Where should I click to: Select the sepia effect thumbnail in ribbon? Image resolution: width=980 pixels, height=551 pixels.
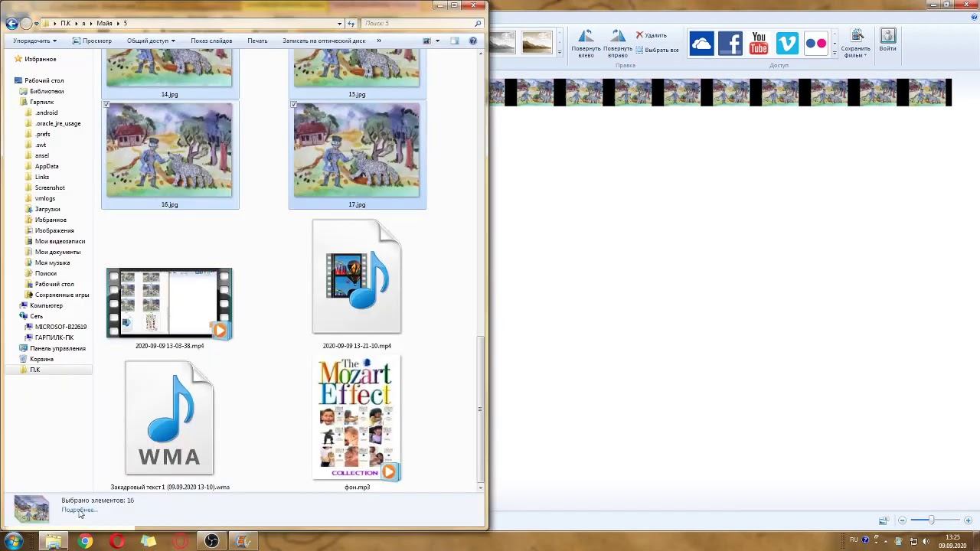pyautogui.click(x=537, y=43)
